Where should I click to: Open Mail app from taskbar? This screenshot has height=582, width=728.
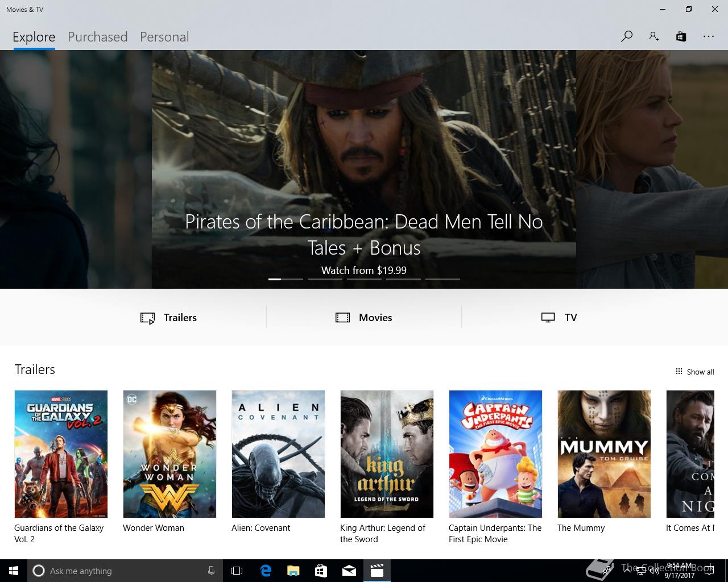click(349, 571)
